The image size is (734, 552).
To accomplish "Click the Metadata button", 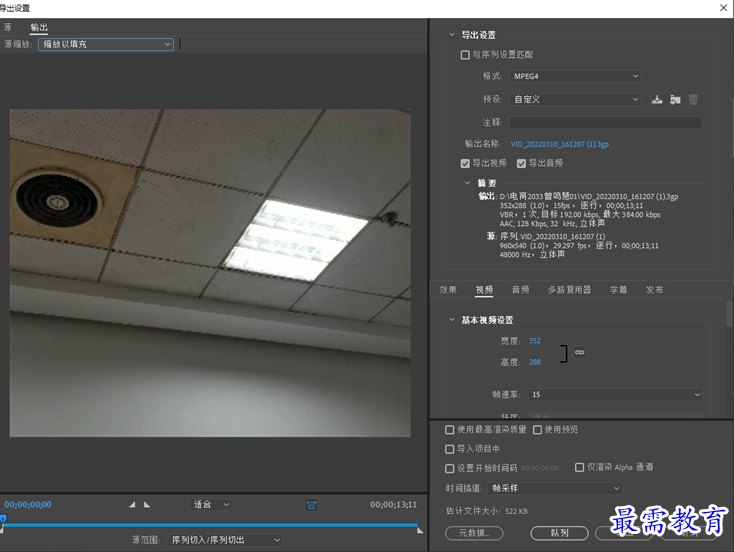I will pos(474,533).
